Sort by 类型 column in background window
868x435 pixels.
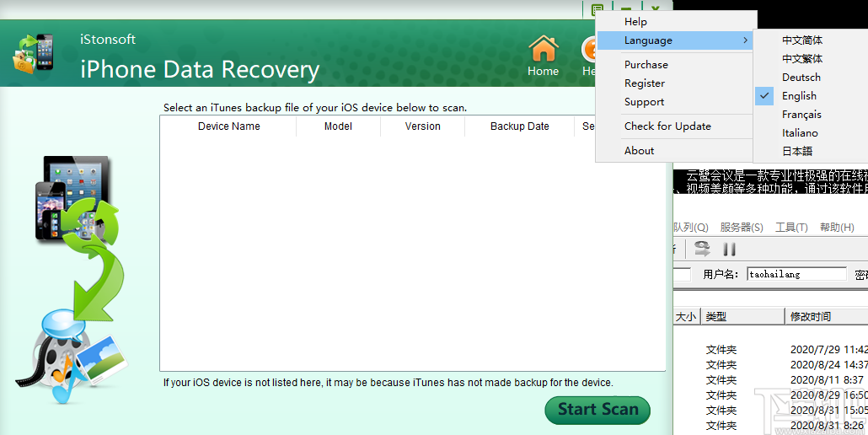coord(743,317)
